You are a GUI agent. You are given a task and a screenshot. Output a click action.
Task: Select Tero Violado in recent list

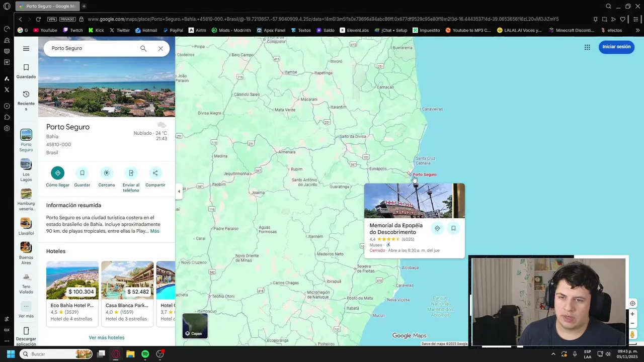(x=26, y=283)
